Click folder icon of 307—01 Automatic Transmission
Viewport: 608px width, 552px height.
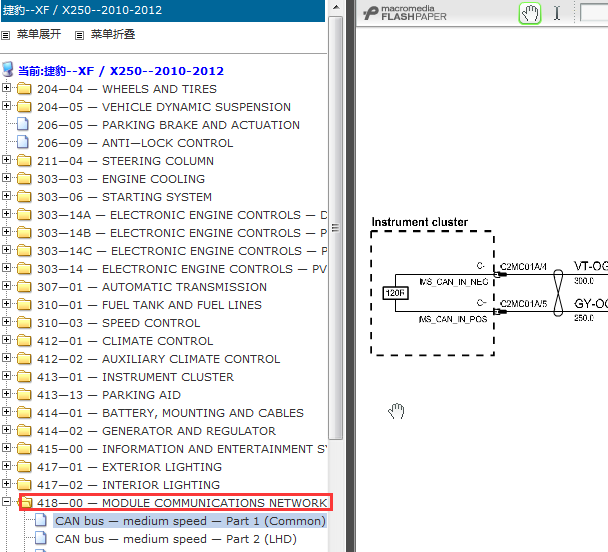tap(24, 286)
